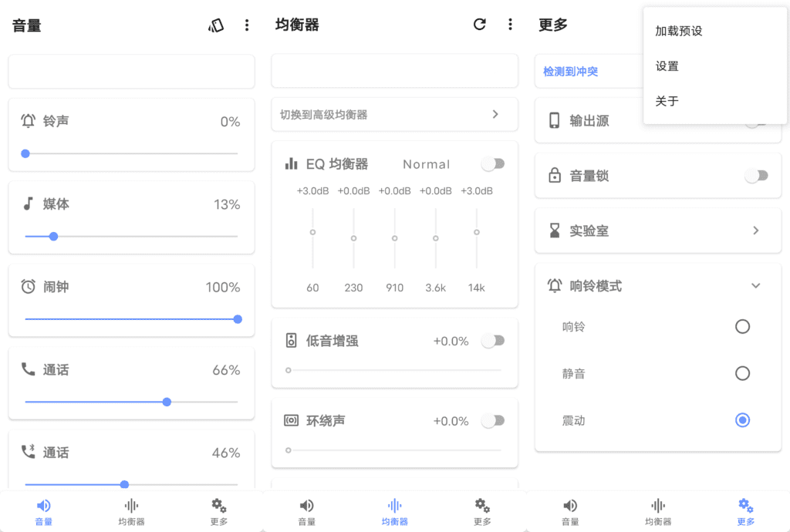Switch to 均衡器 tab in left panel

coord(131,511)
